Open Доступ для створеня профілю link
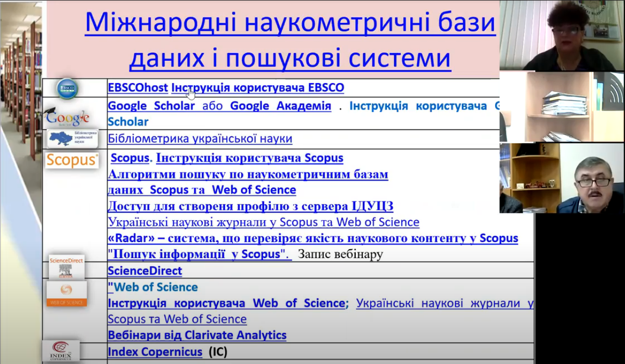625x364 pixels. coord(250,206)
